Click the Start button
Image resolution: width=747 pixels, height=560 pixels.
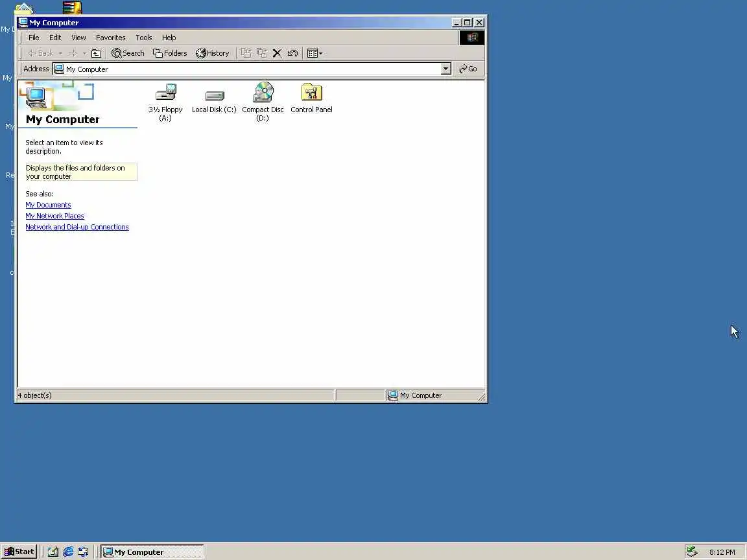(19, 552)
